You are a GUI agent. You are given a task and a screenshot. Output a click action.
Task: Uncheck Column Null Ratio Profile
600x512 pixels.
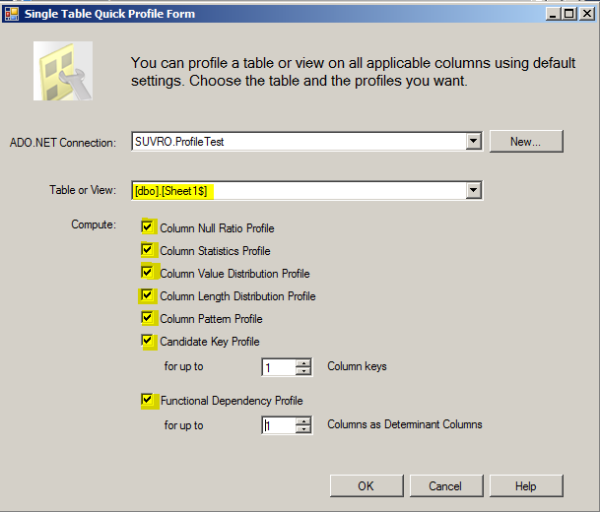147,227
